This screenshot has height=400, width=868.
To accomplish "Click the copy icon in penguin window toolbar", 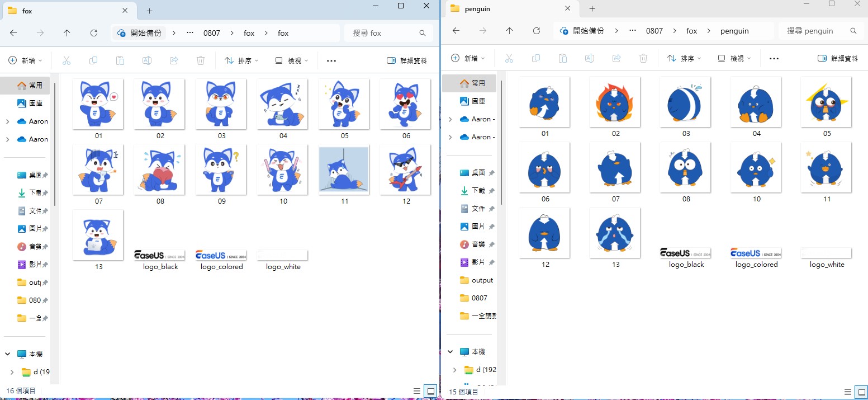I will (536, 58).
